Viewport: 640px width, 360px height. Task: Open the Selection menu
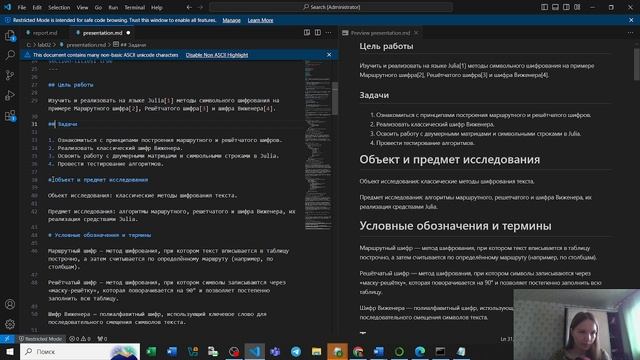59,7
